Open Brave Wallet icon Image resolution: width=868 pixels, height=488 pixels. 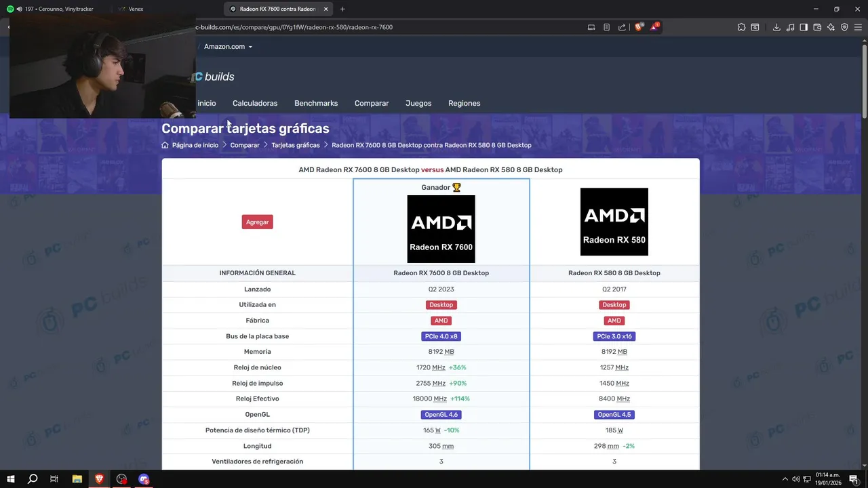point(817,27)
